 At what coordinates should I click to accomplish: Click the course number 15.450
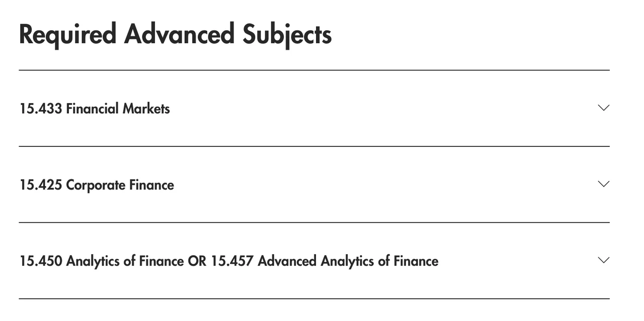[x=41, y=261]
